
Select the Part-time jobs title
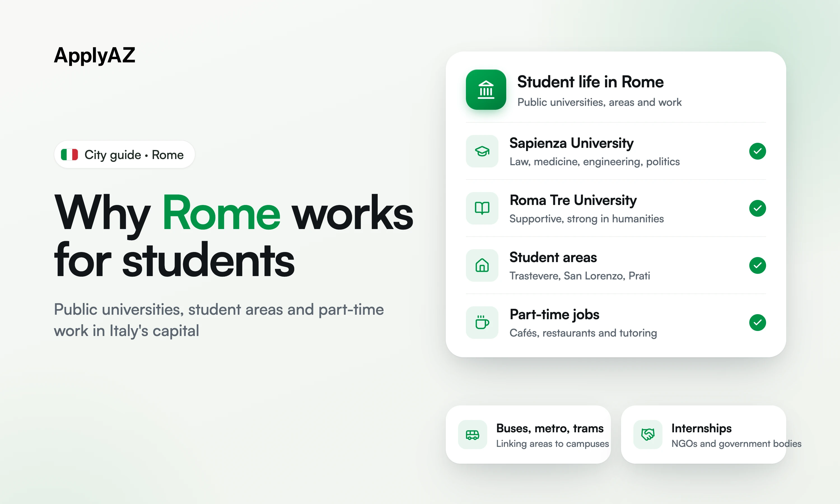click(554, 315)
